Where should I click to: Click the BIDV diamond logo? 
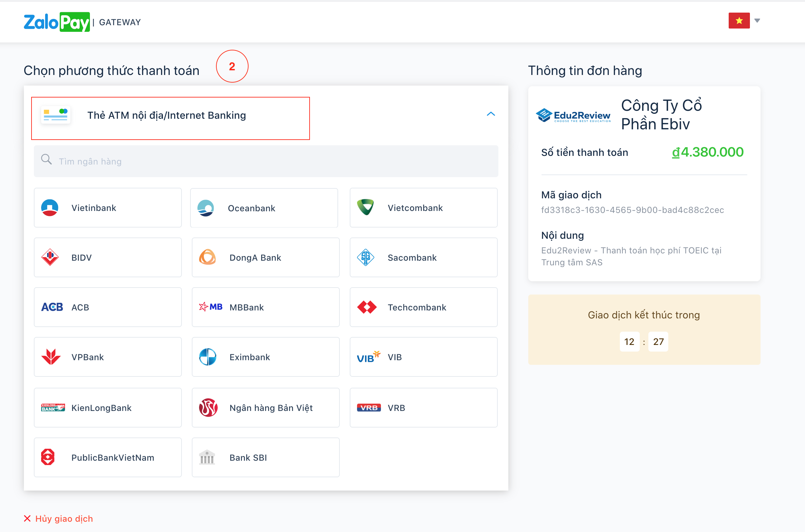(x=50, y=257)
